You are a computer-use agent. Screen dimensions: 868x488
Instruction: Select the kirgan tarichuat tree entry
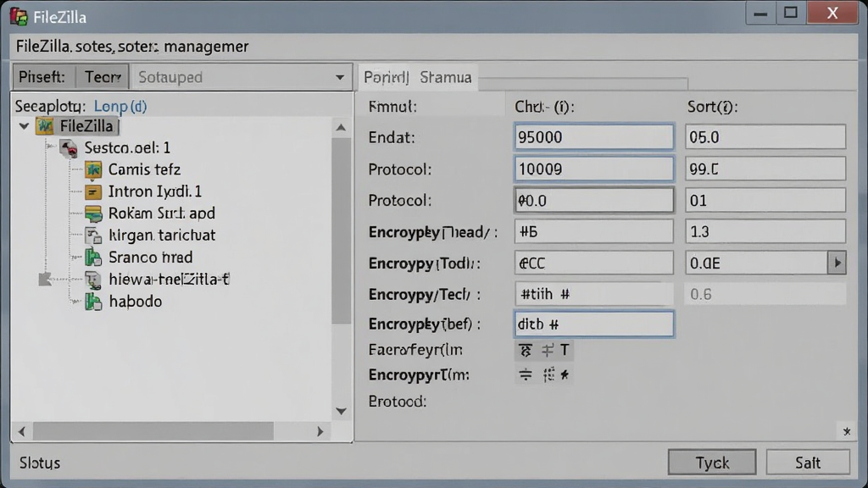tap(162, 236)
